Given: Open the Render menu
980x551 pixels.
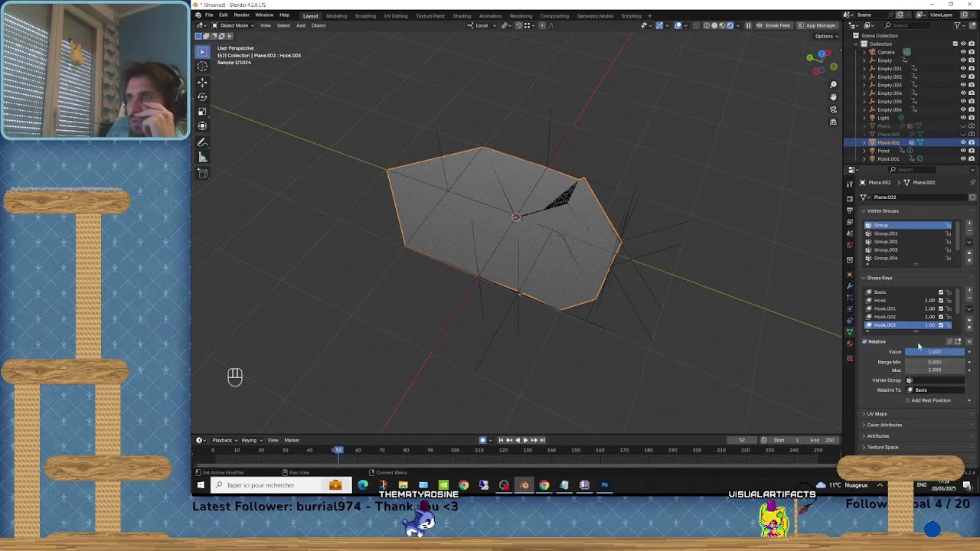Looking at the screenshot, I should point(241,15).
